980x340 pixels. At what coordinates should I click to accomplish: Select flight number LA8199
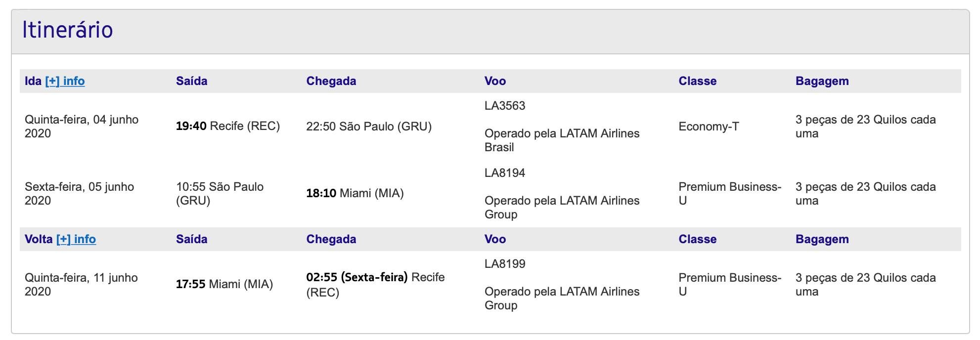(x=505, y=264)
